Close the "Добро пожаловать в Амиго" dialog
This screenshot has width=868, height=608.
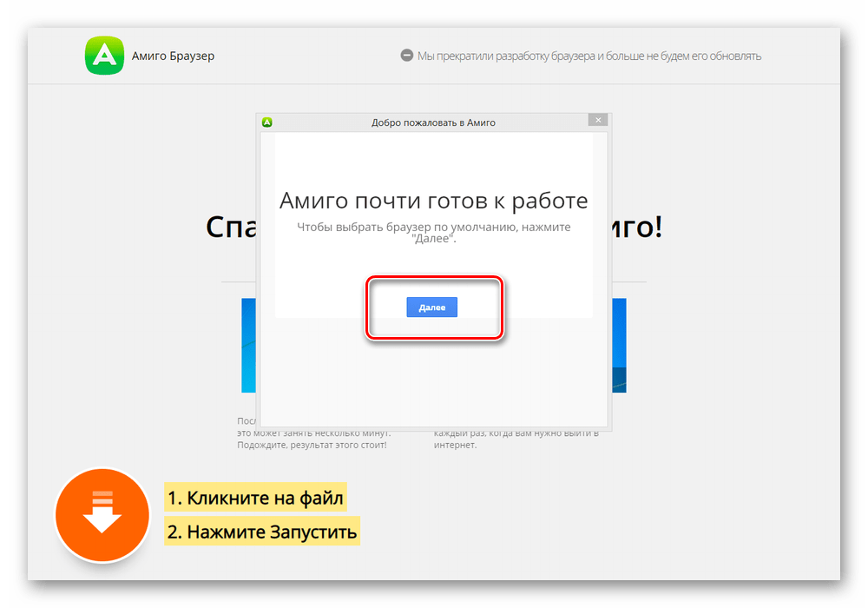point(595,121)
